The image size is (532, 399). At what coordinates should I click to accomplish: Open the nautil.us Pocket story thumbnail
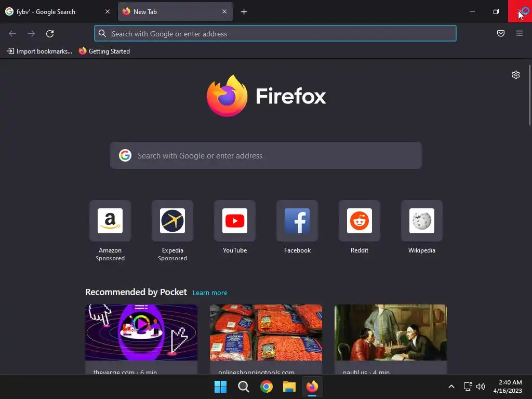(391, 332)
